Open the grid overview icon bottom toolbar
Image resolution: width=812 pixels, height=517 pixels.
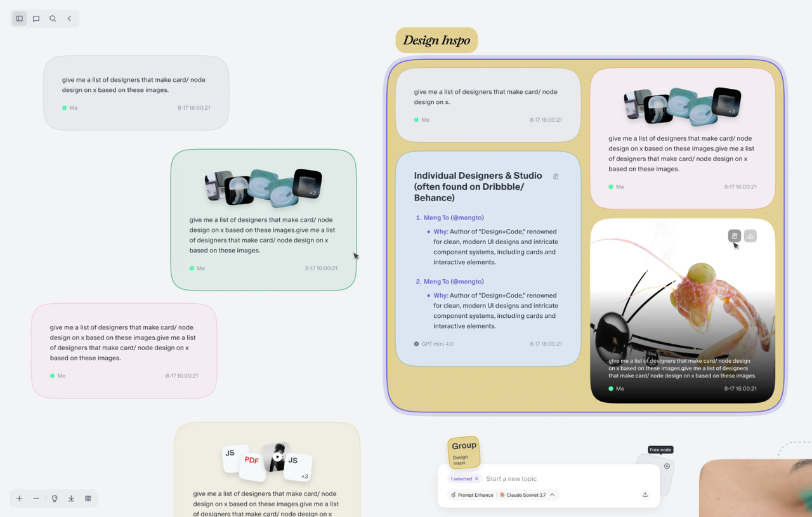click(x=88, y=499)
